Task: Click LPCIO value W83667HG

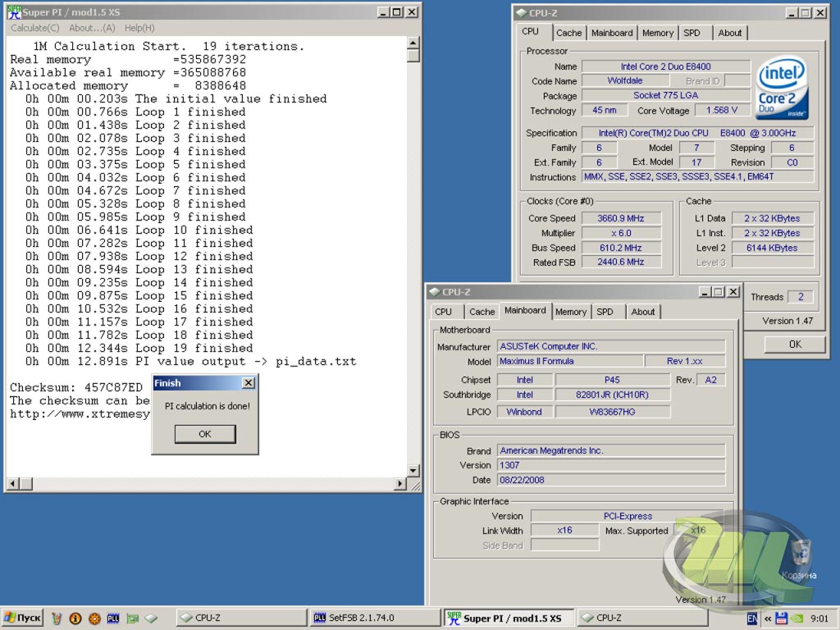Action: [x=612, y=412]
